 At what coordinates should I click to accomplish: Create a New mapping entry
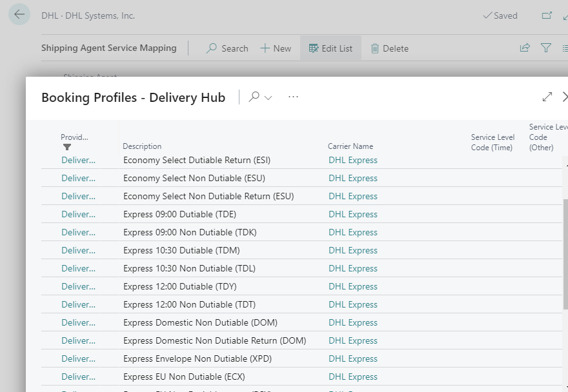point(276,48)
